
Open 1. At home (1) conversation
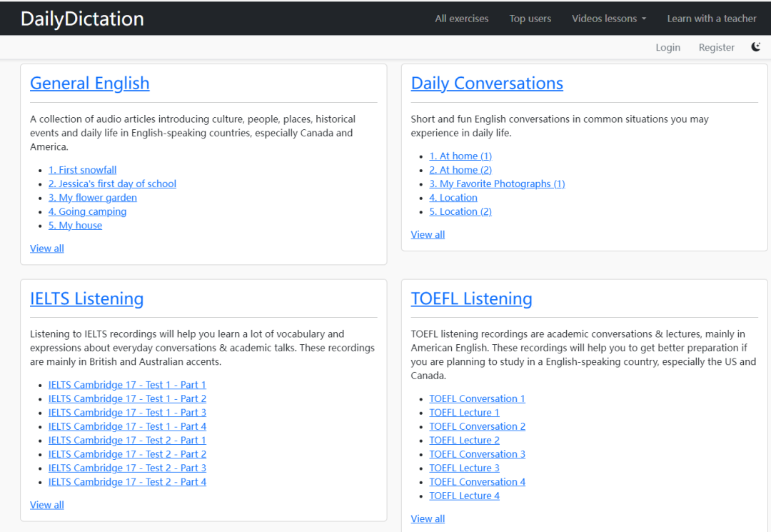tap(460, 156)
